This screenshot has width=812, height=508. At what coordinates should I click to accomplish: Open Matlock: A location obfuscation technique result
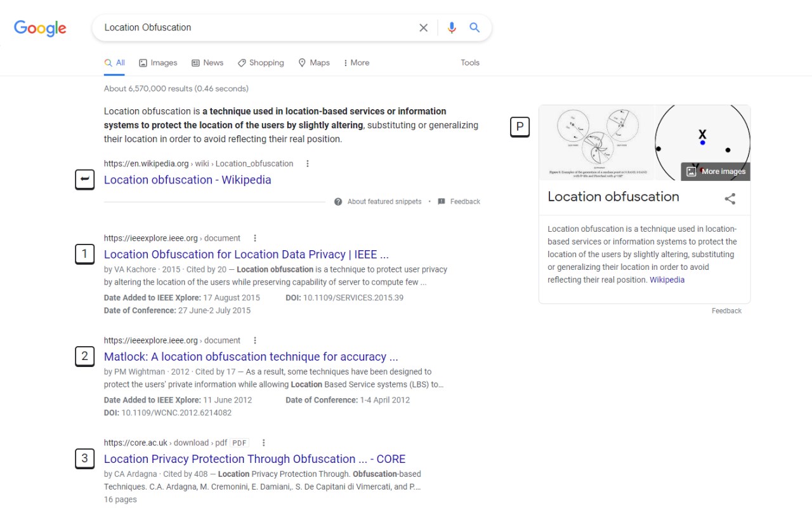(x=251, y=357)
